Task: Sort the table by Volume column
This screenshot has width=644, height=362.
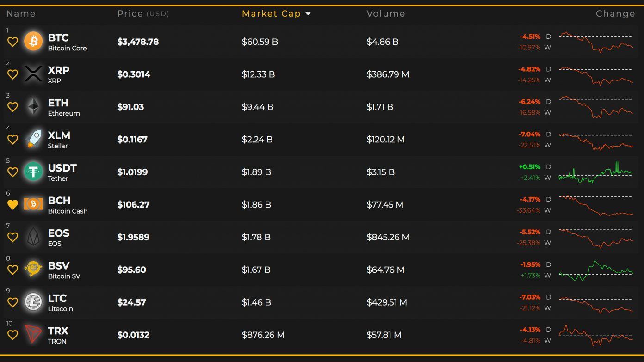Action: point(386,14)
